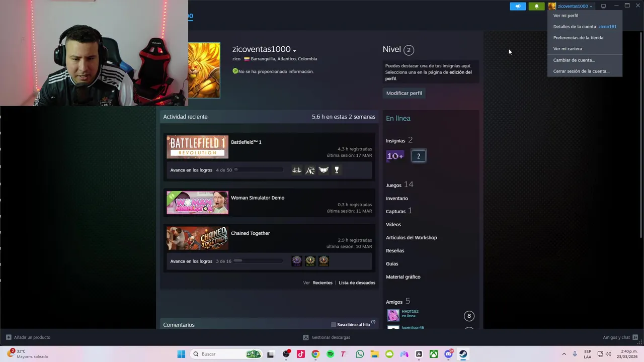Open friend HHDT182's profile
Screen dimensions: 644x362
(410, 311)
